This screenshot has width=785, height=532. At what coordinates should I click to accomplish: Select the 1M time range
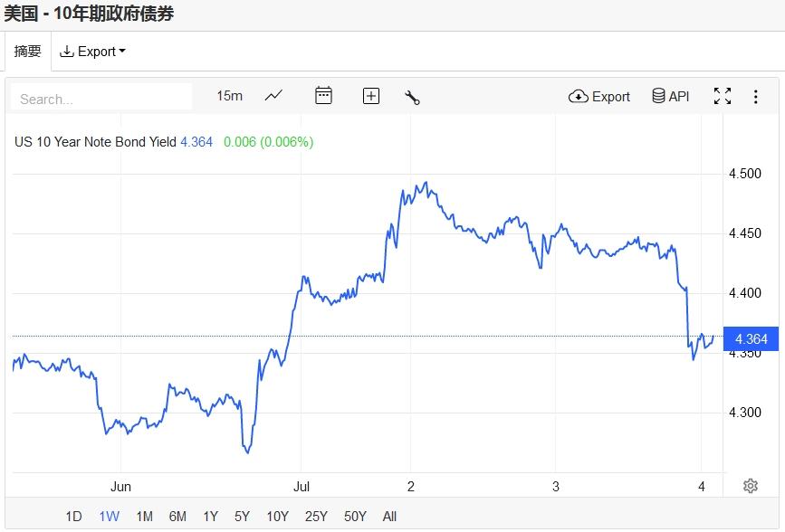144,517
